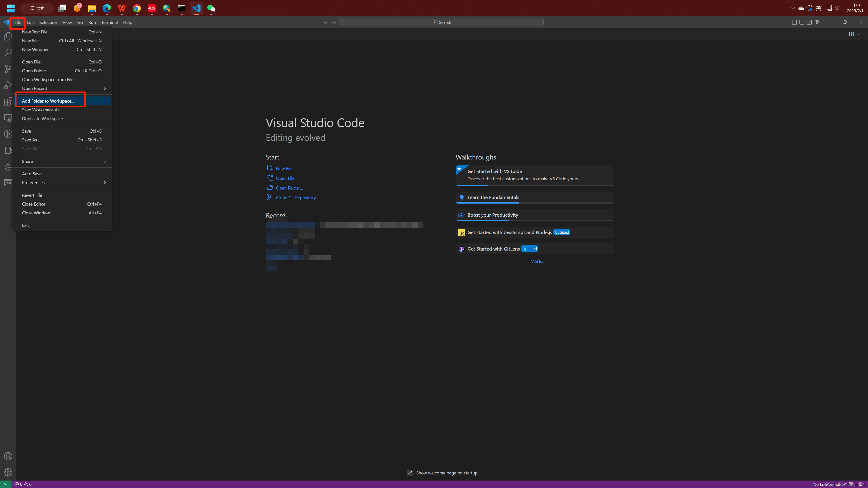The width and height of the screenshot is (868, 488).
Task: Open the Remote Explorer view
Action: (x=8, y=117)
